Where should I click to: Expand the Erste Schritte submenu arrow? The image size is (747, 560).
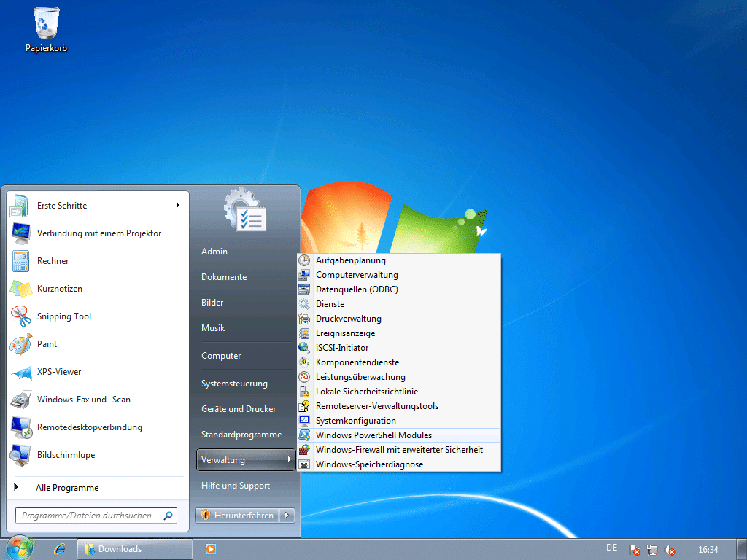pyautogui.click(x=178, y=205)
